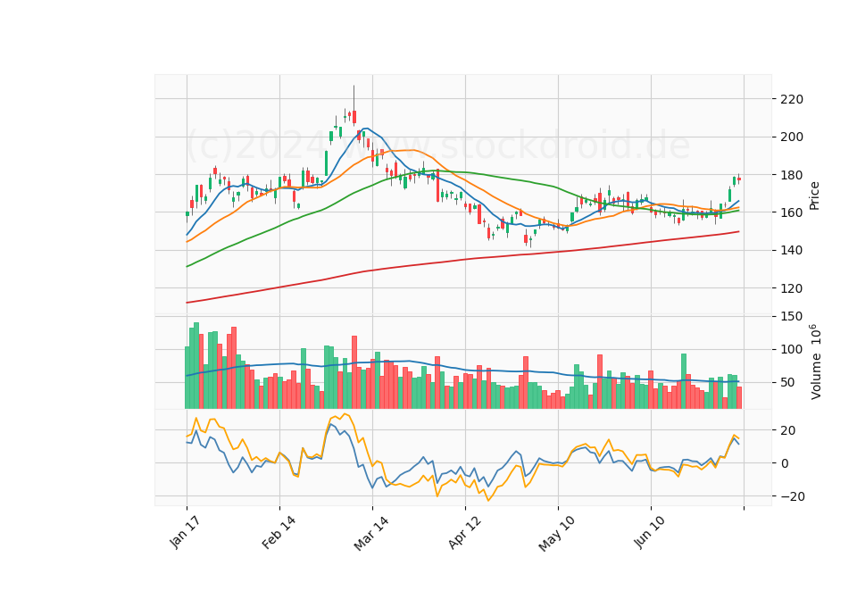The height and width of the screenshot is (616, 857).
Task: Click the 140 price axis value
Action: click(x=792, y=250)
